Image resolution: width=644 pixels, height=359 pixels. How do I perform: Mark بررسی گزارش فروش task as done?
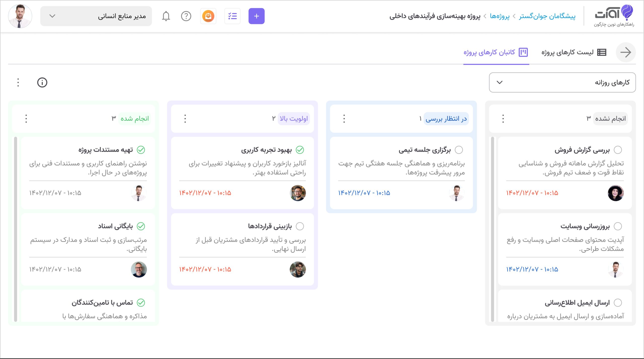(x=618, y=150)
